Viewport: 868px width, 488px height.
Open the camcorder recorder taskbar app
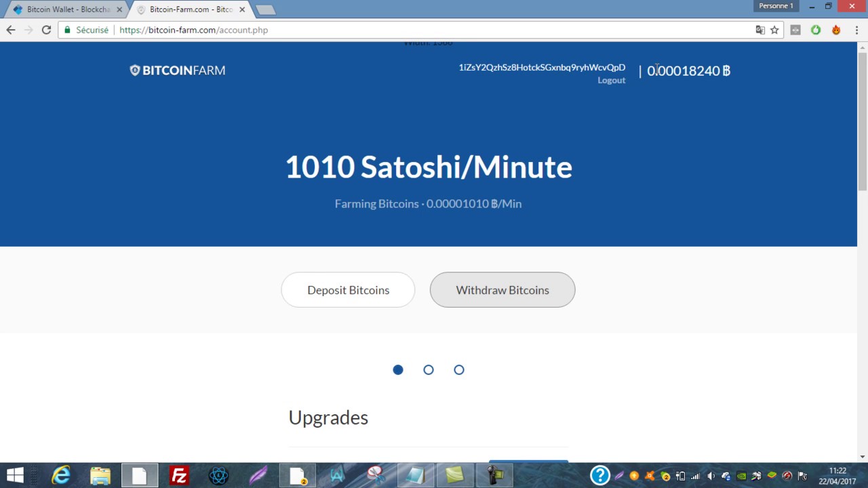[494, 475]
